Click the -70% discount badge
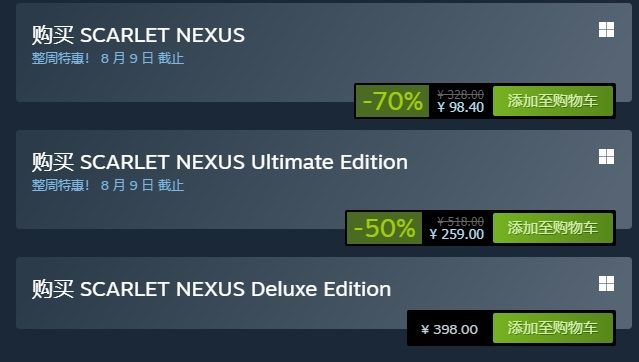The width and height of the screenshot is (639, 362). [392, 101]
